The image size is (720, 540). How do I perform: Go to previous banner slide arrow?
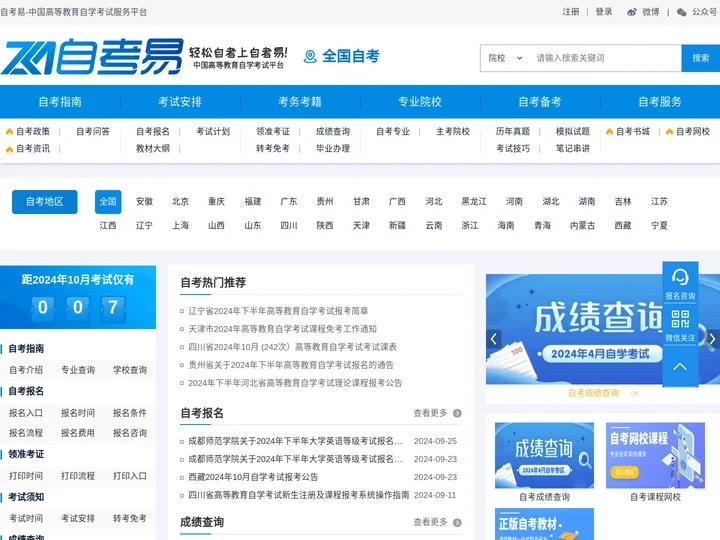494,339
